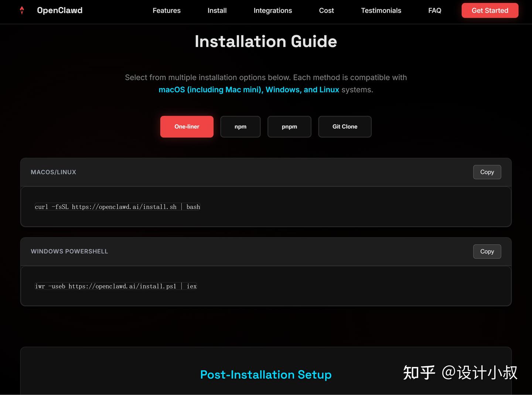Image resolution: width=532 pixels, height=395 pixels.
Task: Open the Features nav item
Action: coord(167,10)
